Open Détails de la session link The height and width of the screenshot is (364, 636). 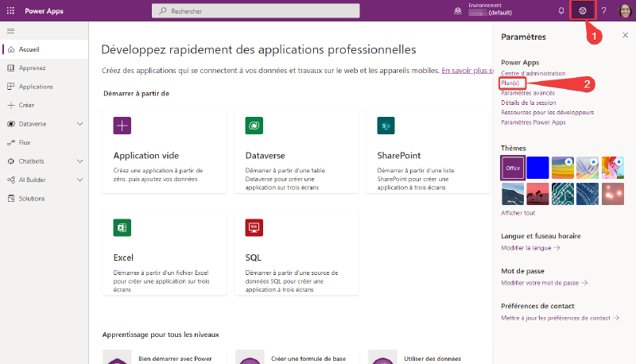coord(529,103)
